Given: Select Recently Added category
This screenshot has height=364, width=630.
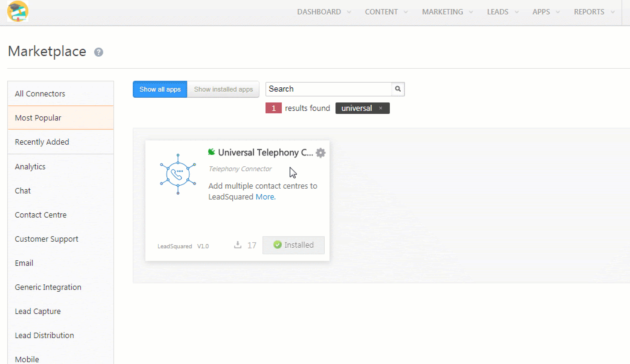Looking at the screenshot, I should click(61, 142).
